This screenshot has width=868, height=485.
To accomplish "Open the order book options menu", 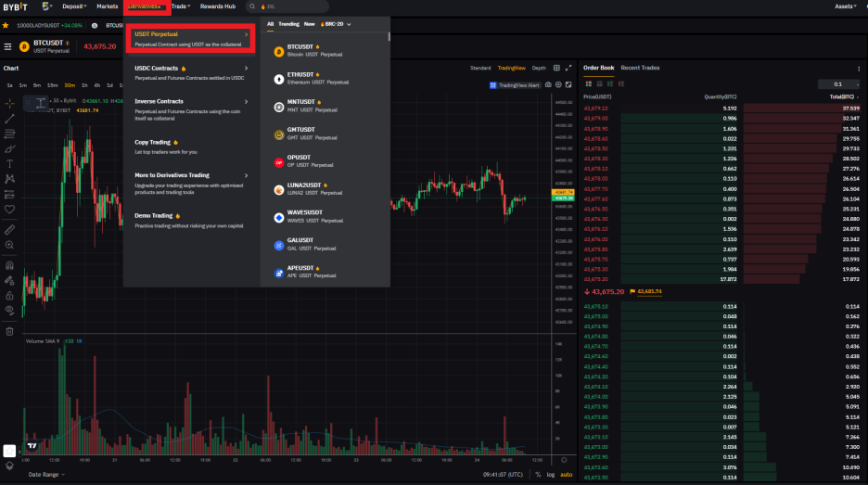I will 859,69.
